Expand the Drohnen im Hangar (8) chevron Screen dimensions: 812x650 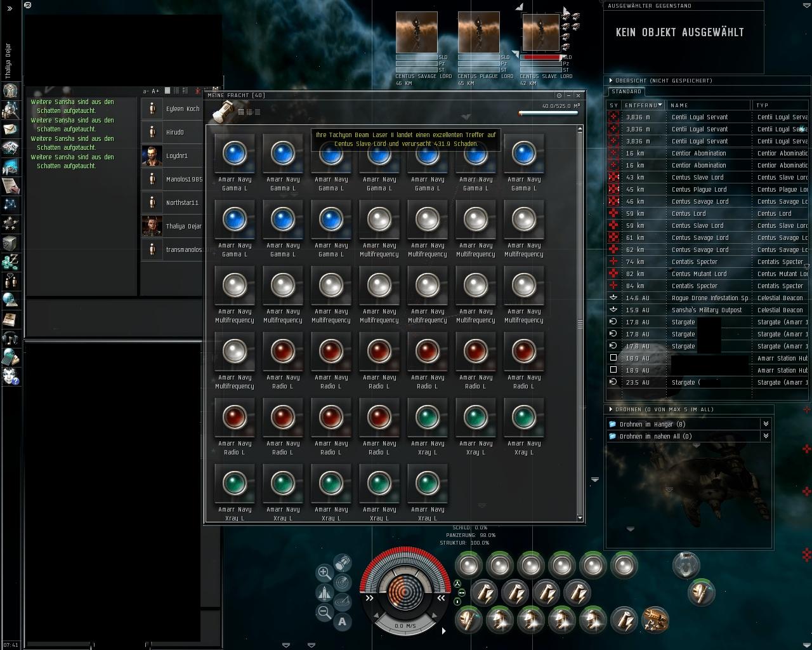point(766,424)
